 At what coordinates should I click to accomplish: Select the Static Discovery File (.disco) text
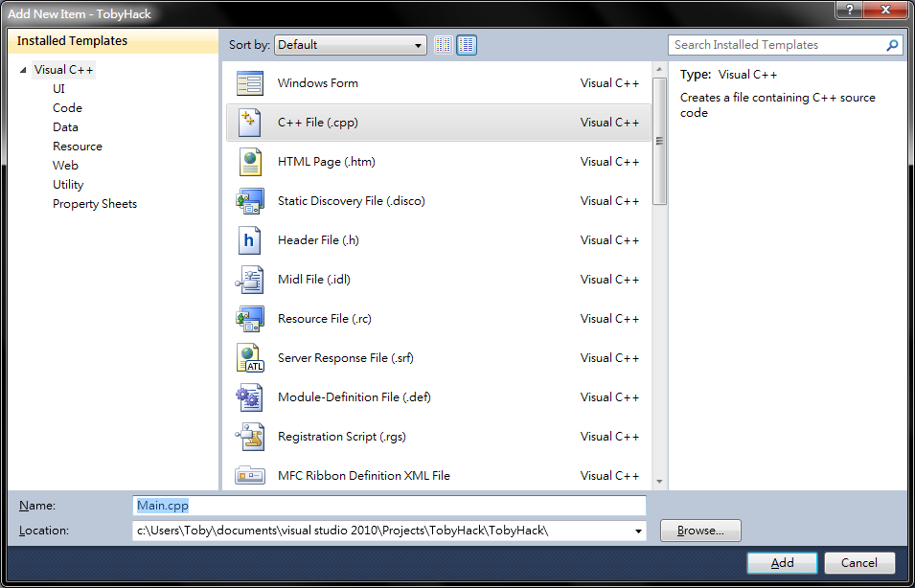pos(352,201)
